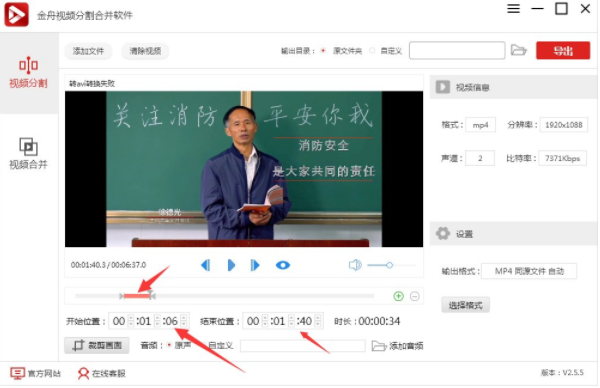
Task: Click output format MP4 field
Action: point(529,271)
